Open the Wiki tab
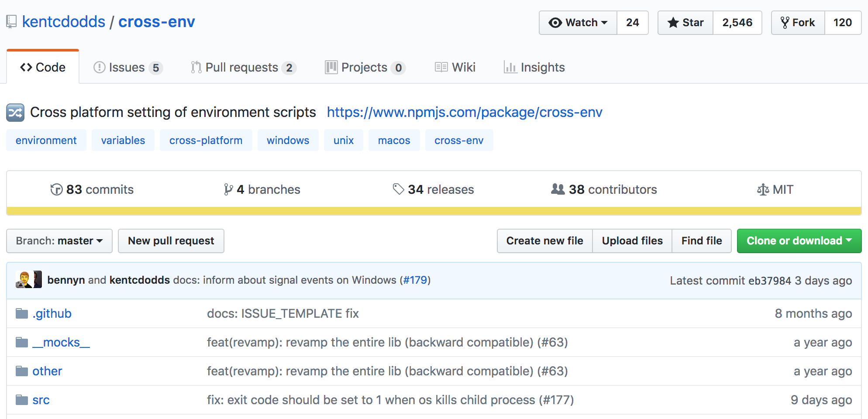Screen dimensions: 868x419 455,67
